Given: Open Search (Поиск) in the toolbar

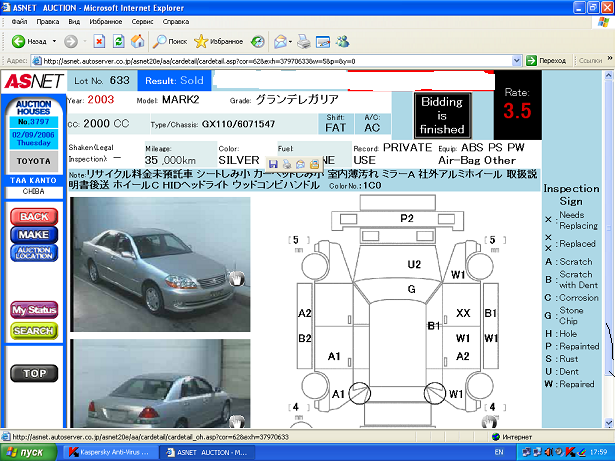Looking at the screenshot, I should coord(170,41).
